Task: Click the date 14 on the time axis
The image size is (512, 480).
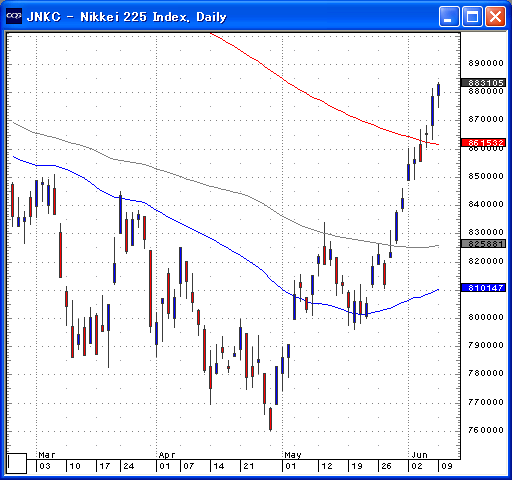Action: coord(219,466)
